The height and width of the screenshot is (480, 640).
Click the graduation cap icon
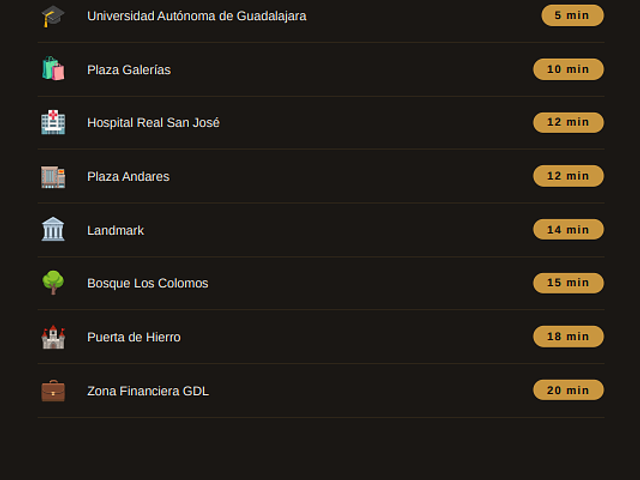pos(53,16)
